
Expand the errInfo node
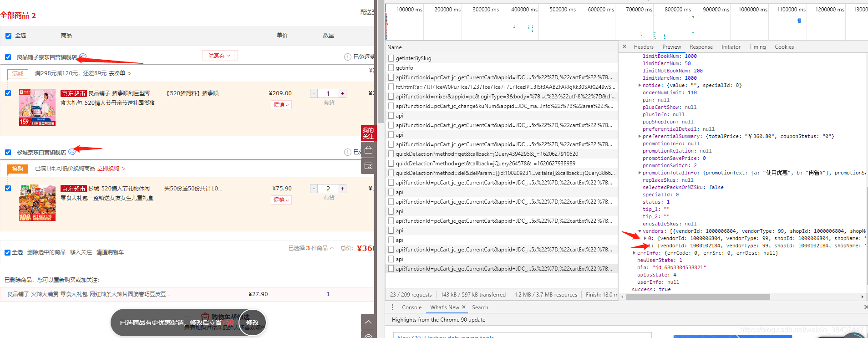(x=634, y=253)
